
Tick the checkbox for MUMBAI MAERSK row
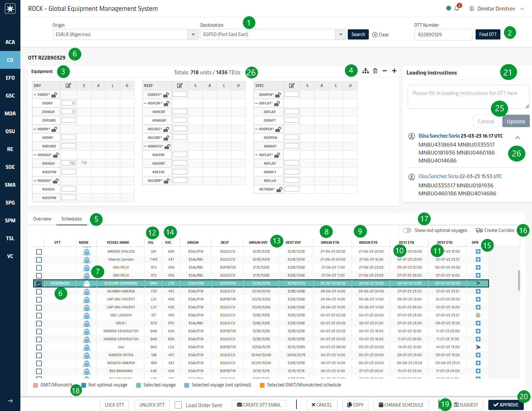click(39, 292)
